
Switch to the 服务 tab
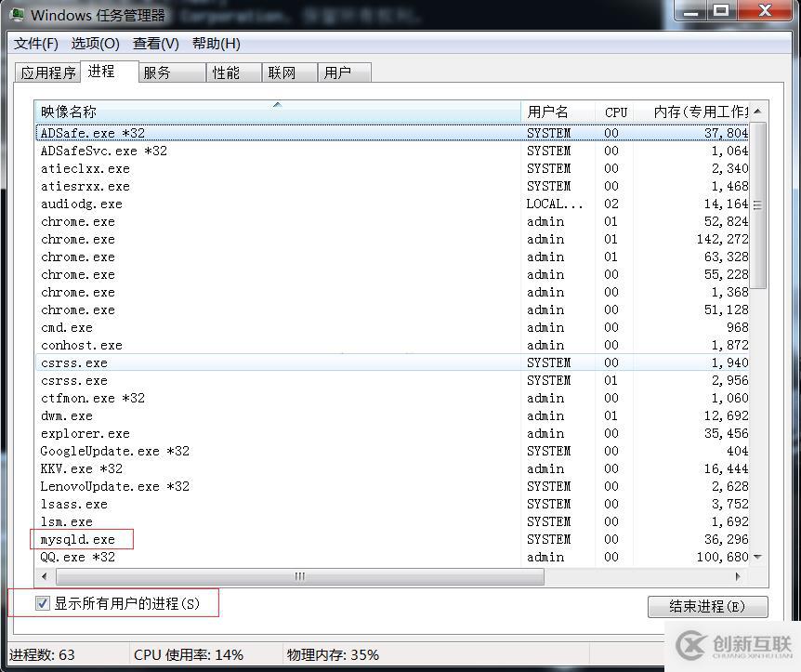coord(172,72)
